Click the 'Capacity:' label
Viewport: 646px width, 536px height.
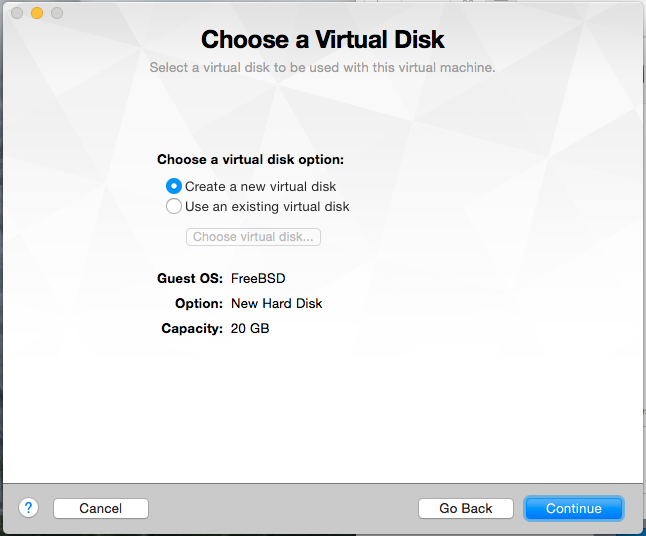[192, 328]
